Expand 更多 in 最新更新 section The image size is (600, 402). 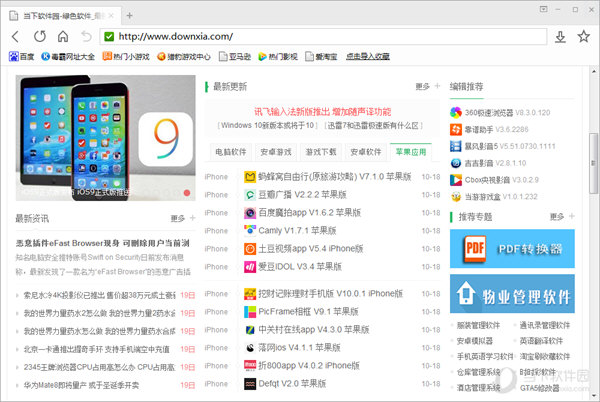point(427,86)
